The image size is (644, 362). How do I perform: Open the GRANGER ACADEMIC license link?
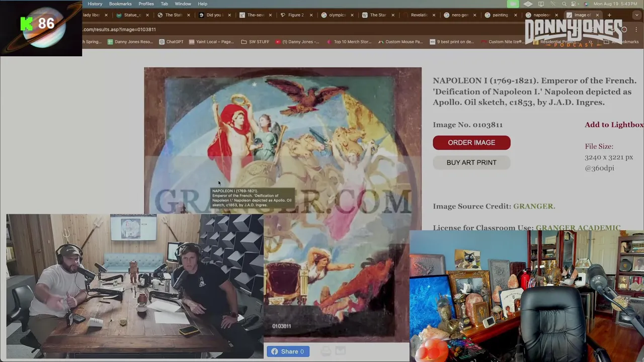578,228
